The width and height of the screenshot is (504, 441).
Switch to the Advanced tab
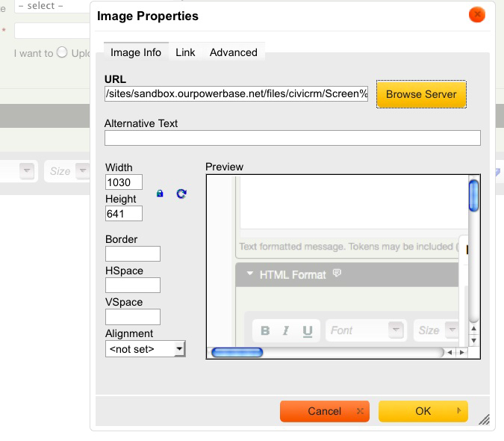(233, 52)
